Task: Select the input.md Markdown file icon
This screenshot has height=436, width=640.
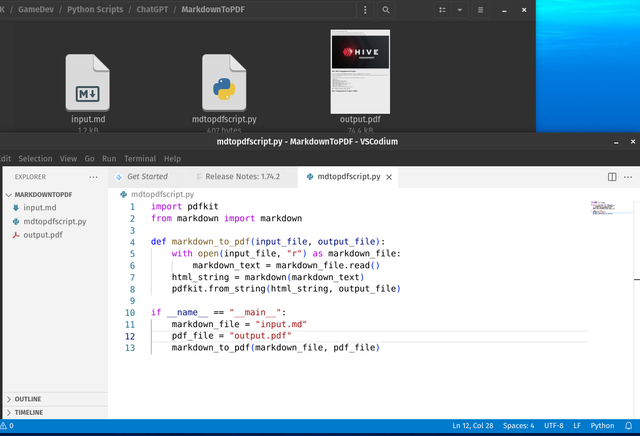Action: click(x=87, y=82)
